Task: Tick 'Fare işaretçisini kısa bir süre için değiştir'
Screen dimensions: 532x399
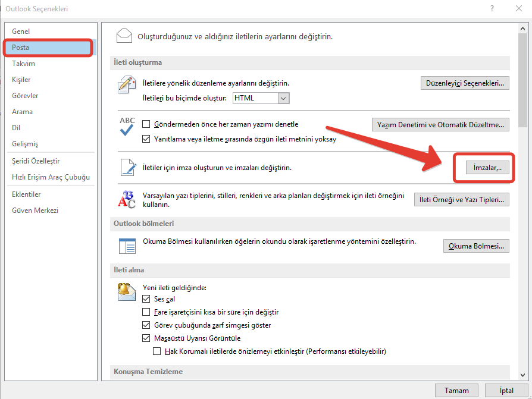Action: coord(146,312)
